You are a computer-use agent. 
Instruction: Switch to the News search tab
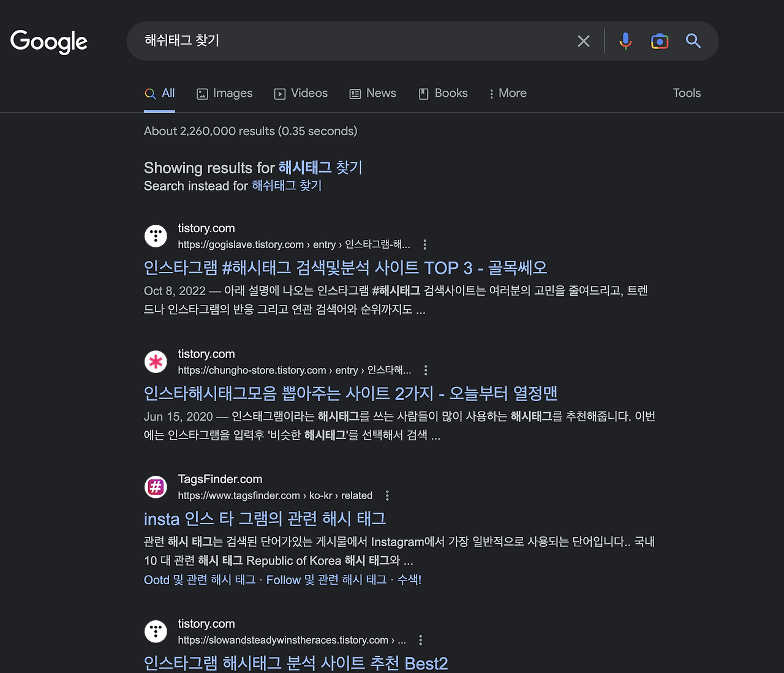pos(372,93)
